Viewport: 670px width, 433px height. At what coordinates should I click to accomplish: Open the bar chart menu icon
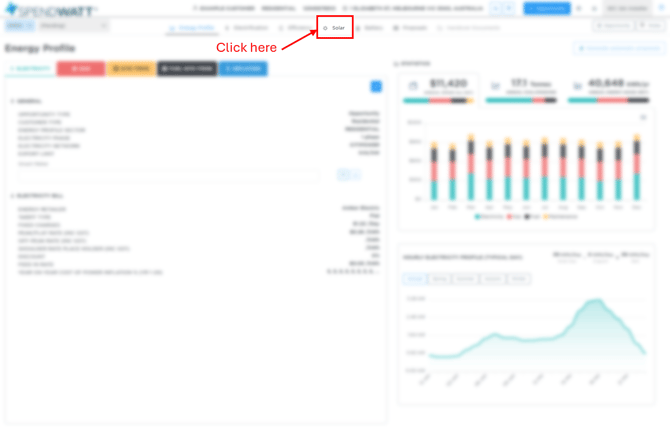pos(643,117)
